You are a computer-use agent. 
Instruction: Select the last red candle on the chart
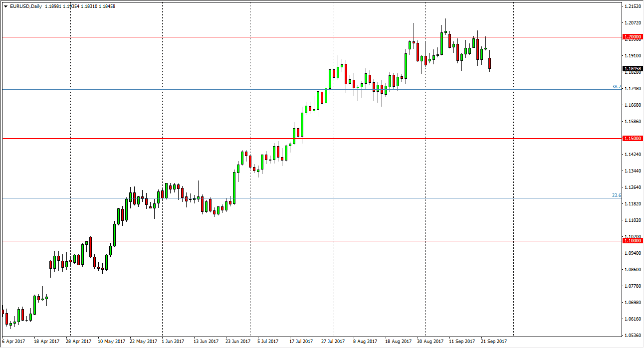(x=490, y=63)
